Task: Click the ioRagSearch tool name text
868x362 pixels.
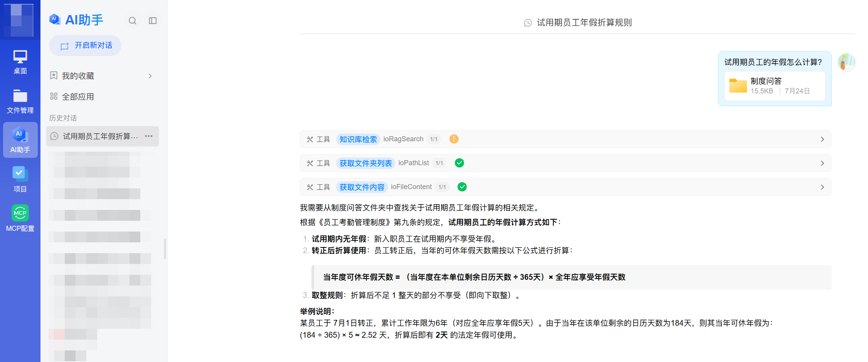Action: click(x=403, y=139)
